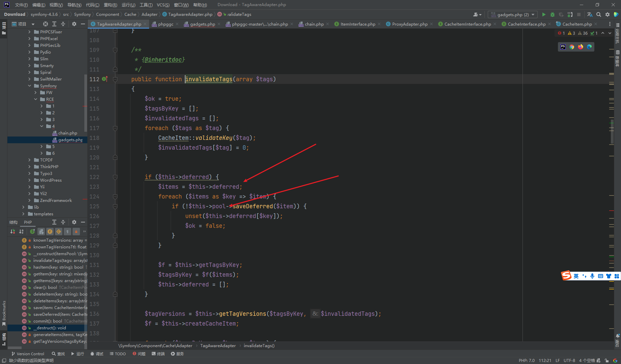Click the overriding method gutter icon at line 112

(105, 79)
